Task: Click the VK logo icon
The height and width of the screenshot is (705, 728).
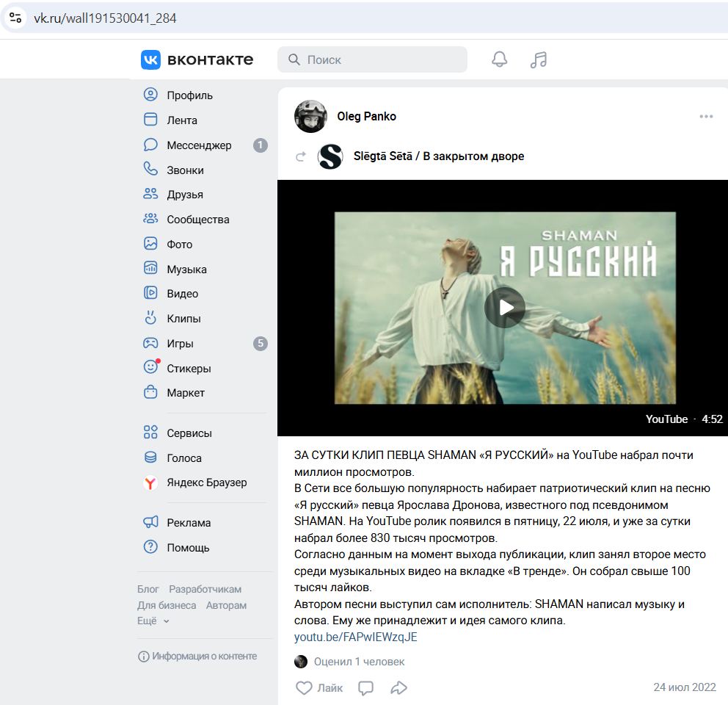Action: coord(150,59)
